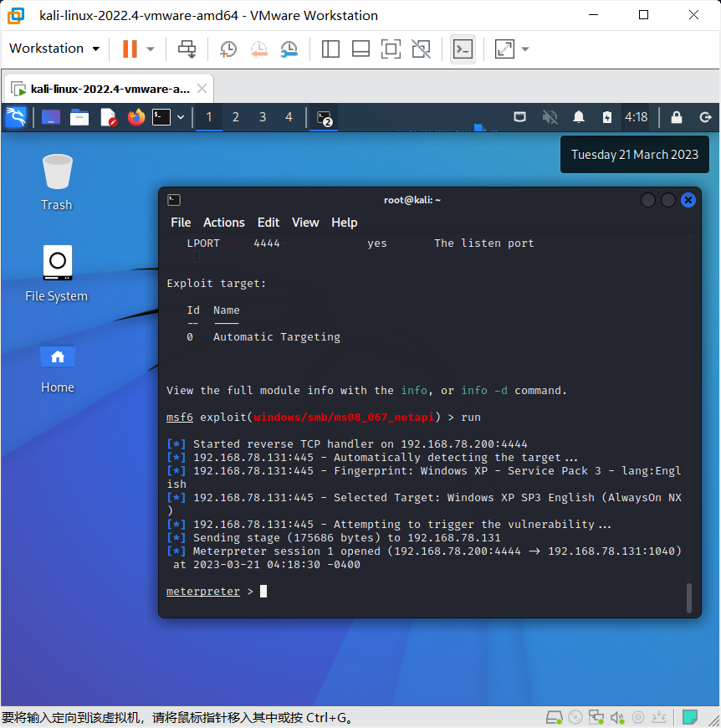Launch the text editor panel icon
This screenshot has width=721, height=728.
[x=108, y=117]
